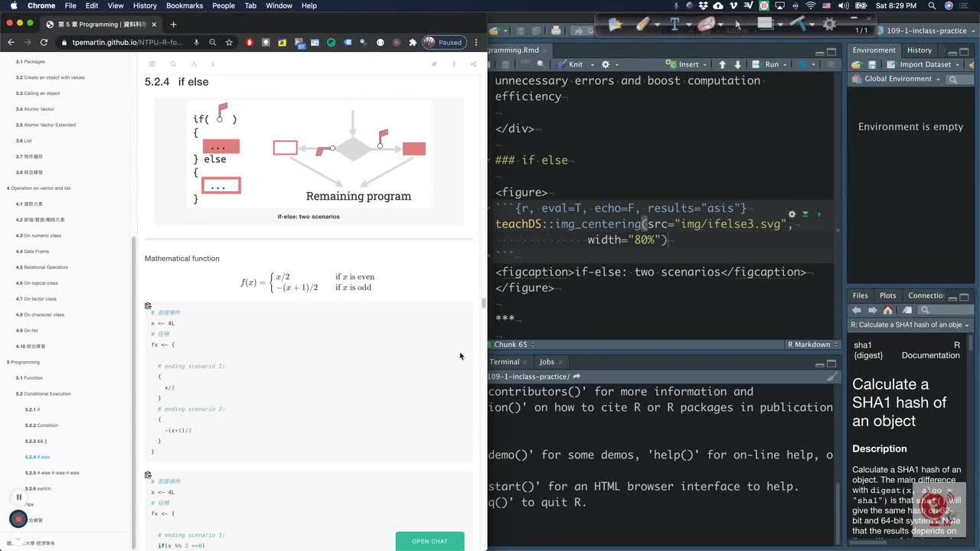Go to next chunk with down arrow
This screenshot has height=551, width=980.
[739, 64]
